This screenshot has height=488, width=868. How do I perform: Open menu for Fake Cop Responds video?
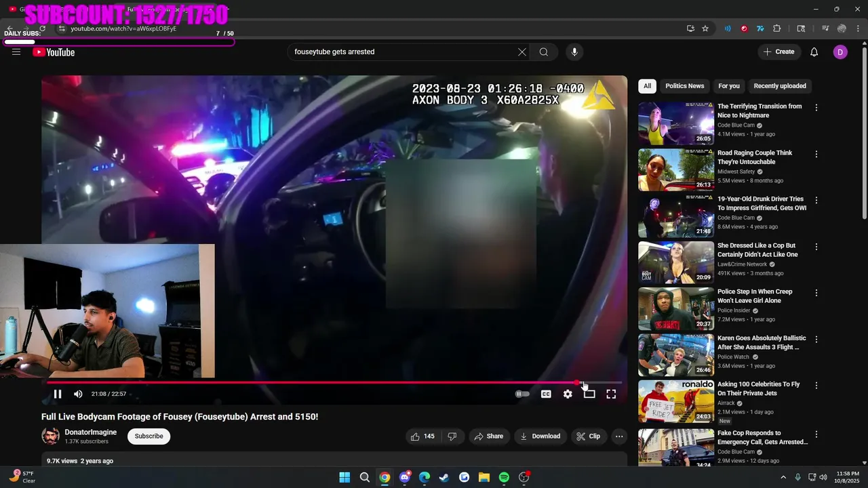[x=816, y=434]
